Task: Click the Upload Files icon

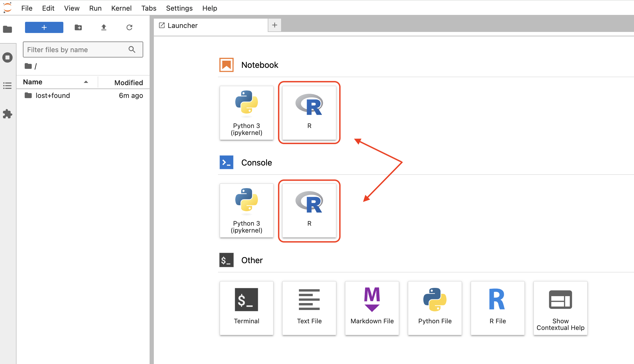Action: click(x=104, y=27)
